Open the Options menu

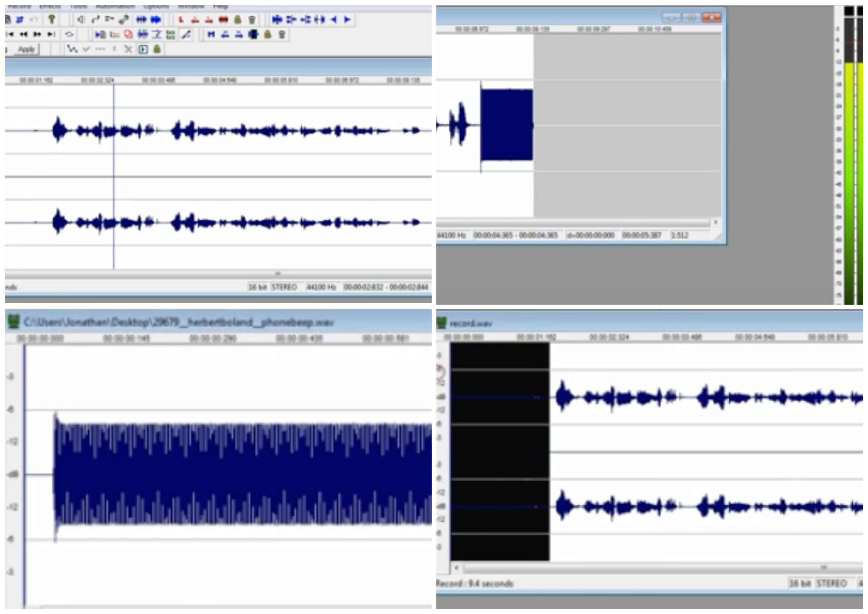click(156, 6)
